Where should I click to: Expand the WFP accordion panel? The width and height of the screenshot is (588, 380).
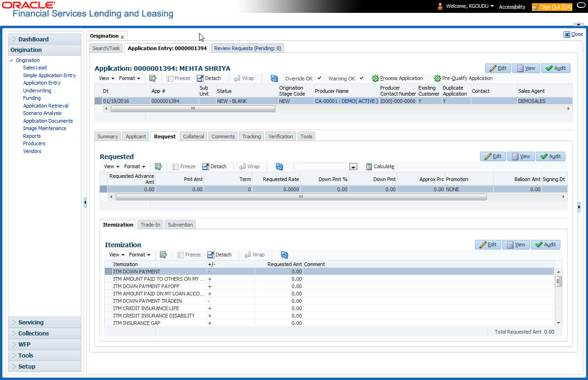[45, 345]
